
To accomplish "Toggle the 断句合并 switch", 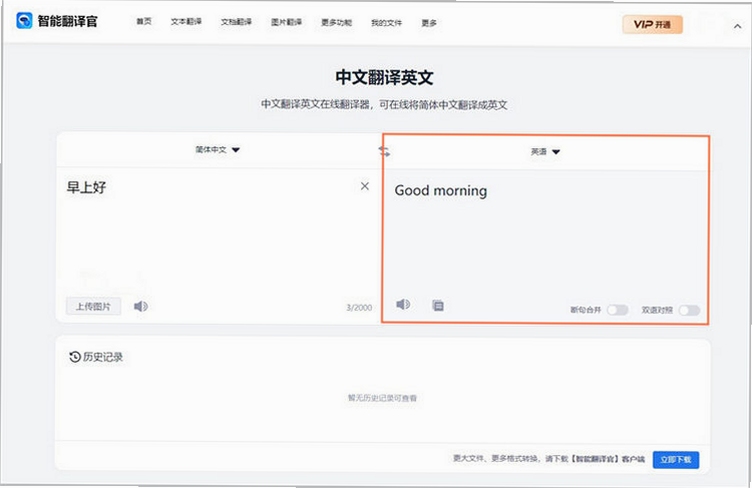I will click(618, 310).
